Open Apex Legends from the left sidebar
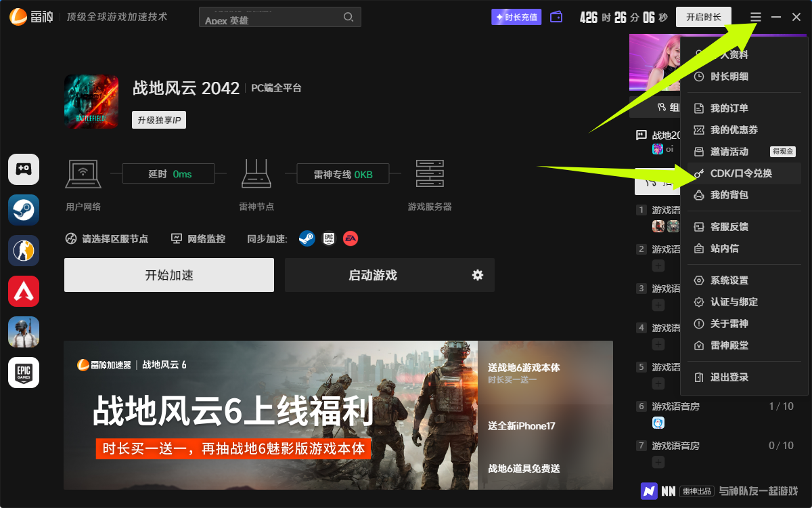Screen dimensions: 812x508 [x=23, y=291]
